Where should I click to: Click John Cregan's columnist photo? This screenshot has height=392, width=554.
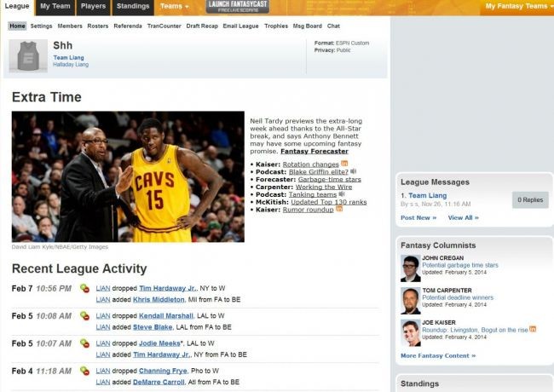(411, 268)
